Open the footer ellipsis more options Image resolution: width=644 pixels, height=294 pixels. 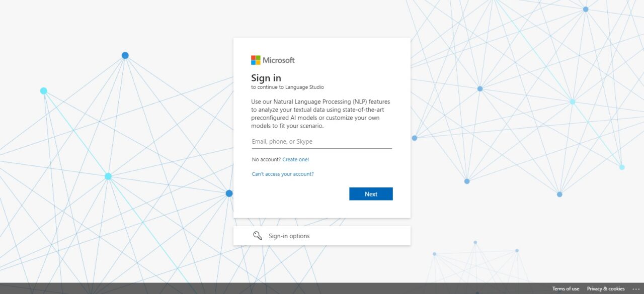coord(636,289)
